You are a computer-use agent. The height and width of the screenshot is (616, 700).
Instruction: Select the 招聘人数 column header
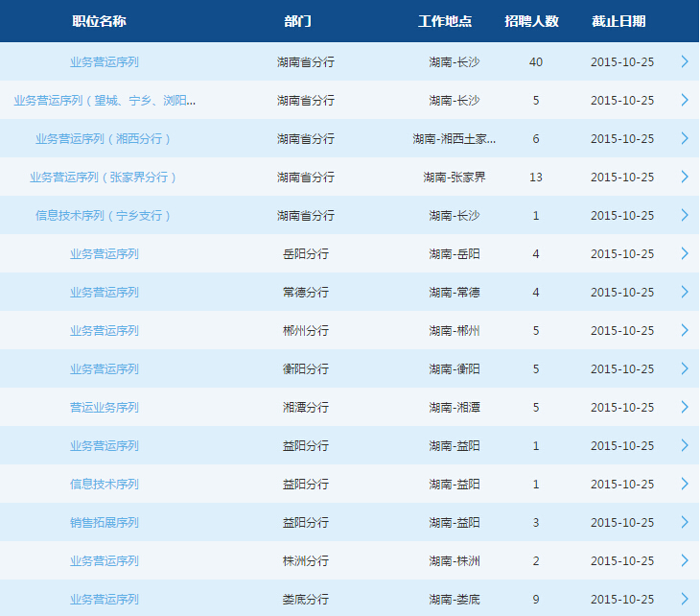[532, 21]
